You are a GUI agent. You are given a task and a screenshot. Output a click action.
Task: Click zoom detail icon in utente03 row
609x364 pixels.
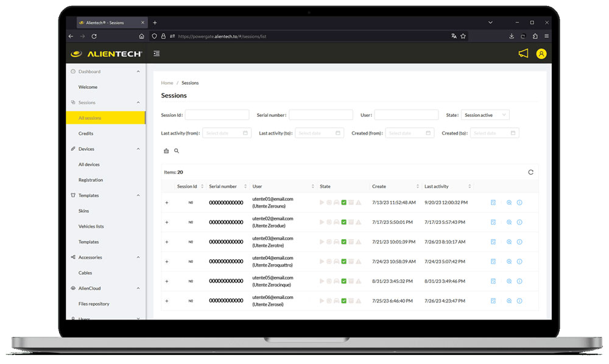pyautogui.click(x=509, y=242)
